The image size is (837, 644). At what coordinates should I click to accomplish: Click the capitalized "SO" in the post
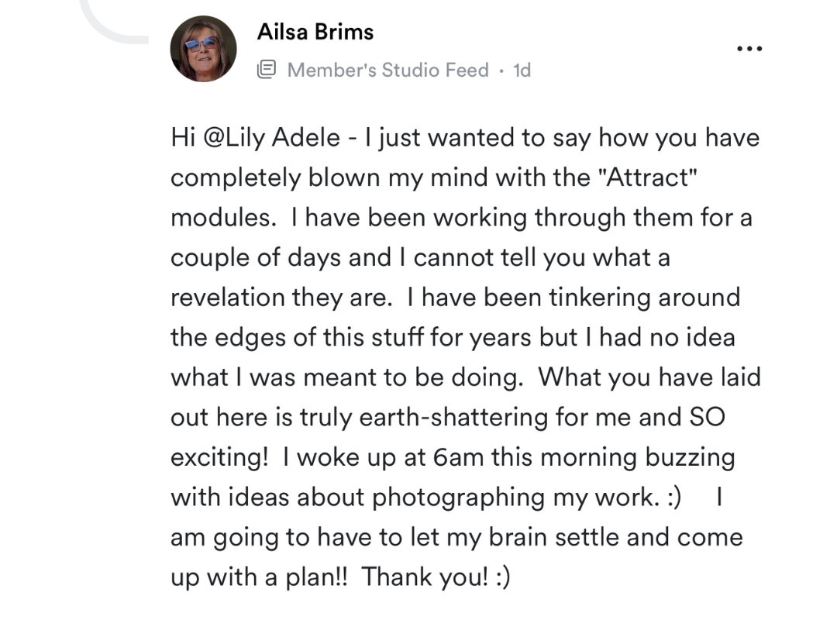coord(706,417)
